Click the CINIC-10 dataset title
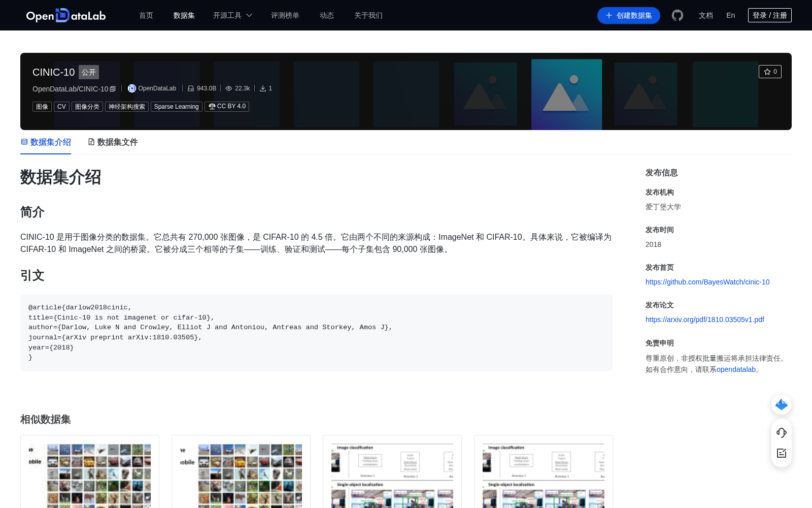The image size is (812, 508). pos(54,72)
